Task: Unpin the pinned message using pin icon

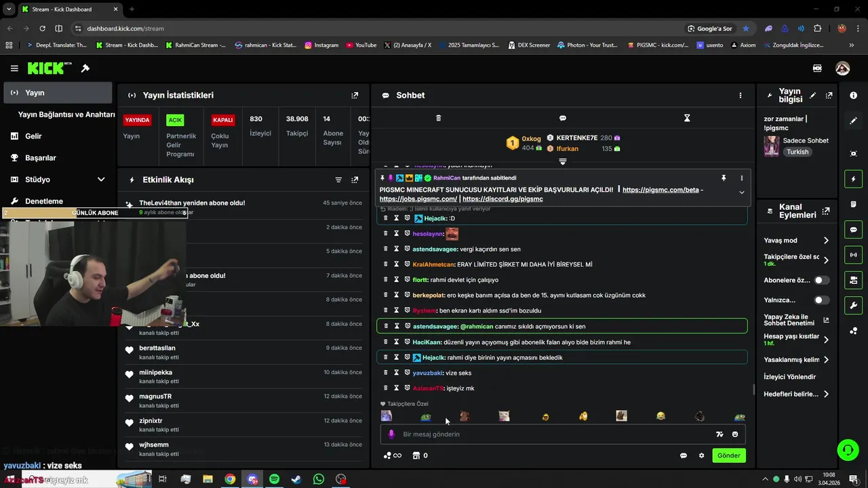Action: (x=724, y=178)
